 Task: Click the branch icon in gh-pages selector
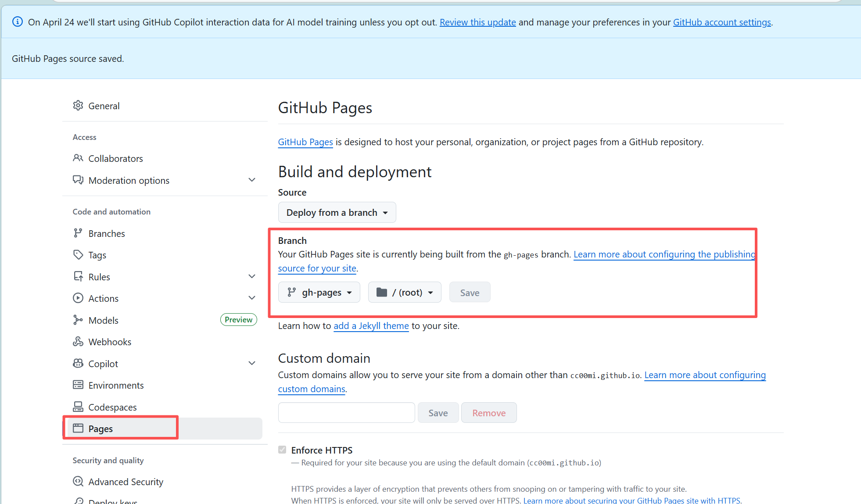click(291, 292)
